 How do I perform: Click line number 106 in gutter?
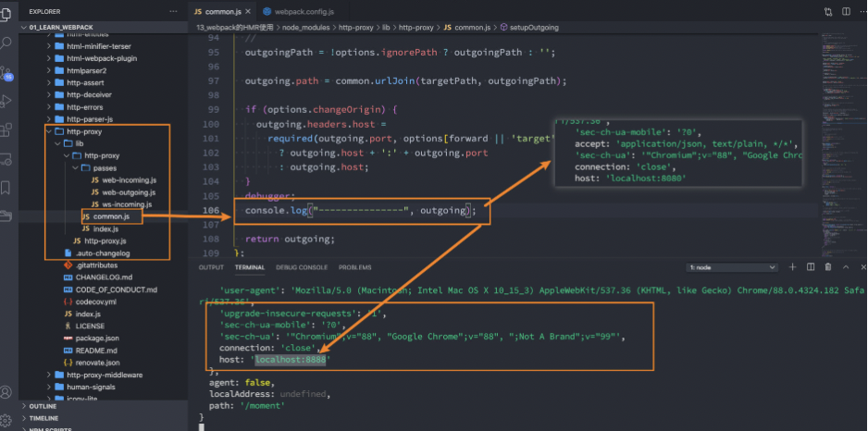tap(211, 211)
